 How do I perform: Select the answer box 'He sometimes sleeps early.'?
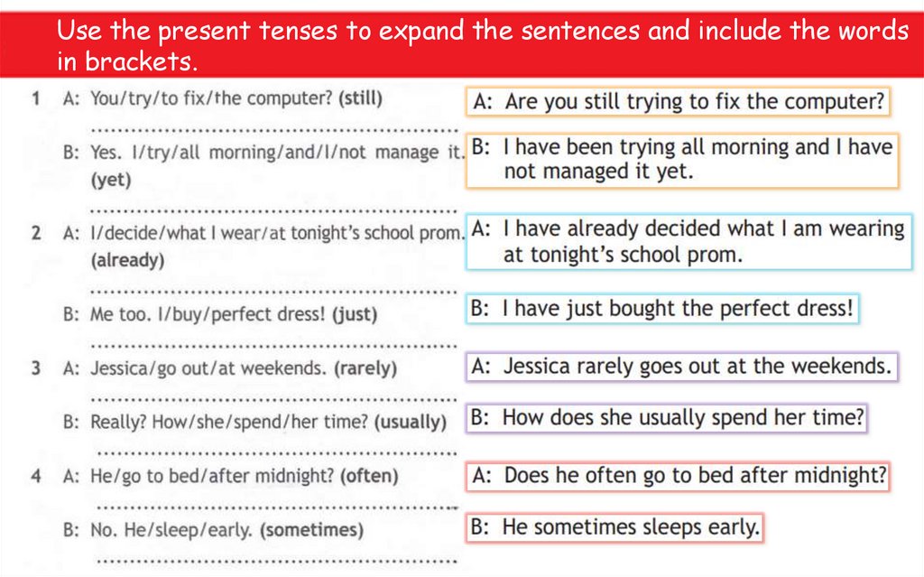[x=616, y=527]
